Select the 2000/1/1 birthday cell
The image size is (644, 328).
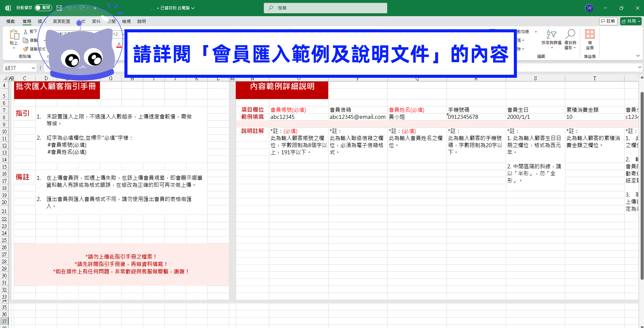coord(535,117)
